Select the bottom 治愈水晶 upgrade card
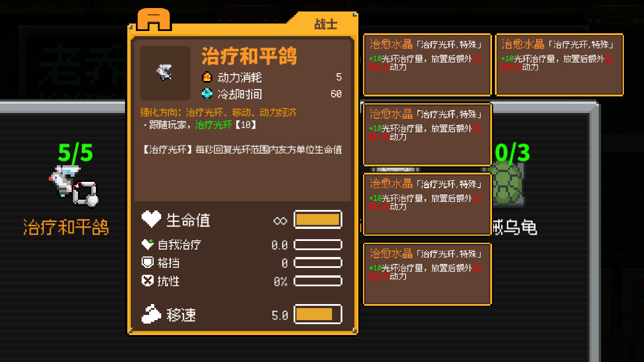The height and width of the screenshot is (362, 644). [427, 274]
